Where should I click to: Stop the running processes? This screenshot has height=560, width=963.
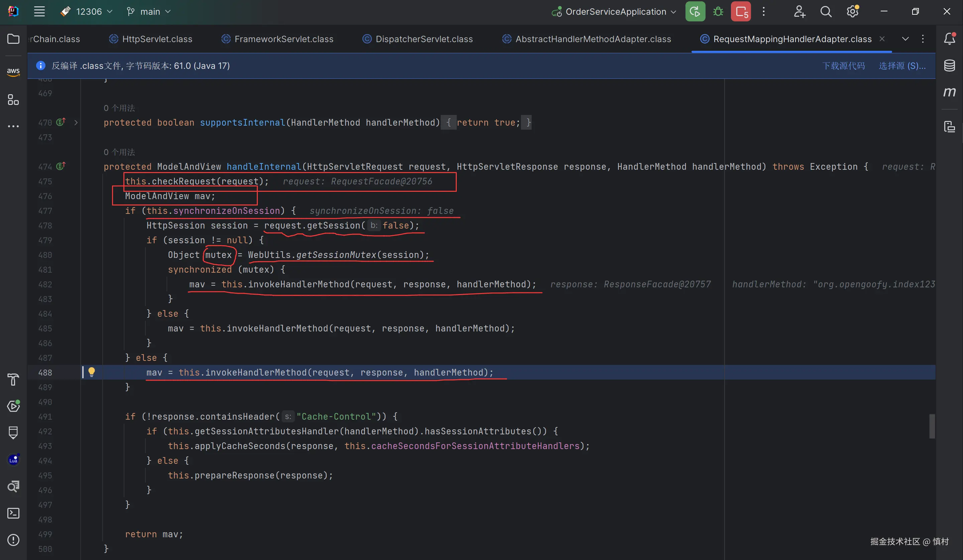click(741, 11)
